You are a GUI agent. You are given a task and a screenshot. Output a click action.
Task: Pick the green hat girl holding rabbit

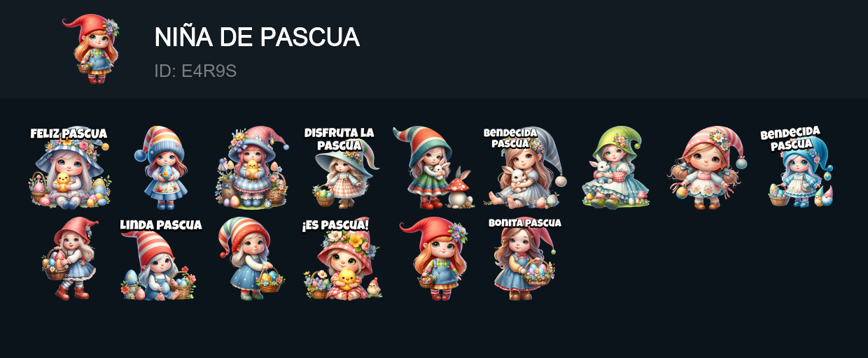click(x=615, y=167)
